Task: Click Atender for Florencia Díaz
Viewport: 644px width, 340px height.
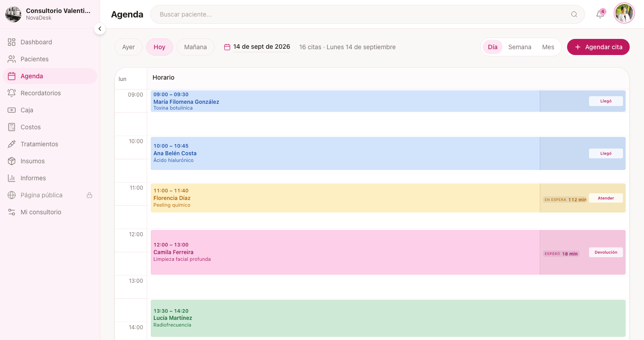Action: [x=606, y=198]
